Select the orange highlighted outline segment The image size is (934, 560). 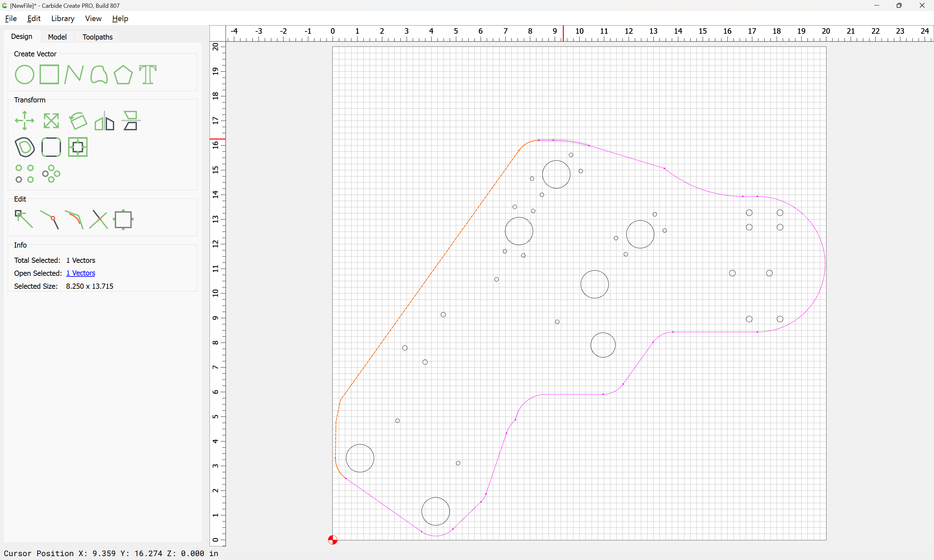[x=429, y=275]
